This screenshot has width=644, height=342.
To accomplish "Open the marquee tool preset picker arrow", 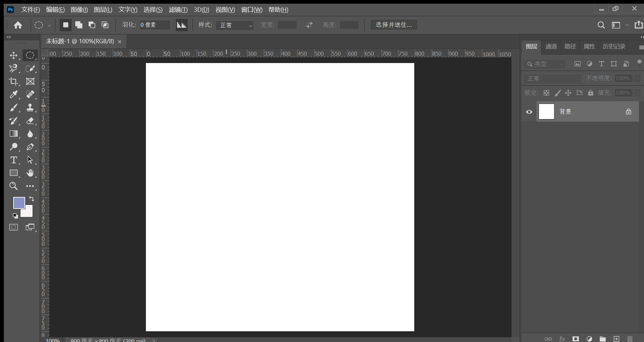I will coord(49,25).
